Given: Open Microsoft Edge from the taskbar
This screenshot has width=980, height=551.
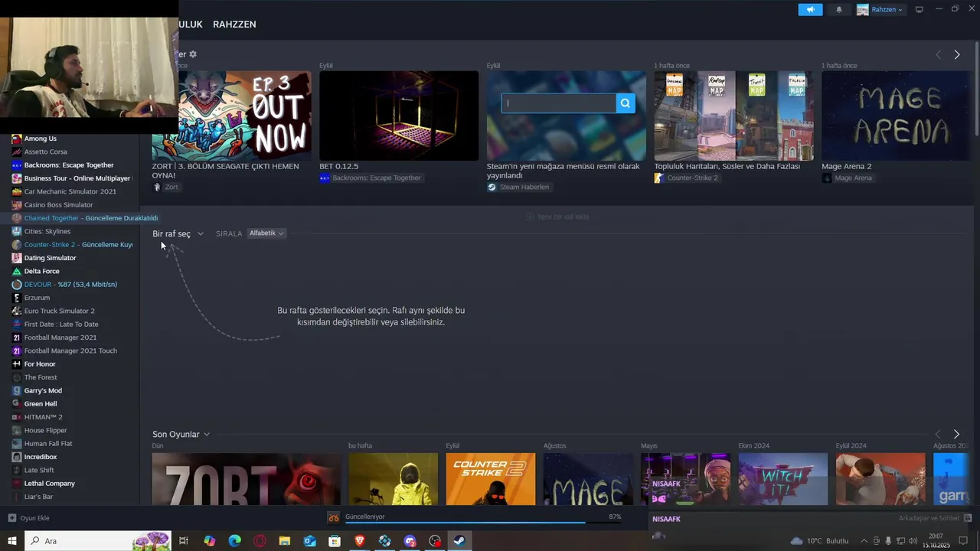Looking at the screenshot, I should pyautogui.click(x=234, y=541).
